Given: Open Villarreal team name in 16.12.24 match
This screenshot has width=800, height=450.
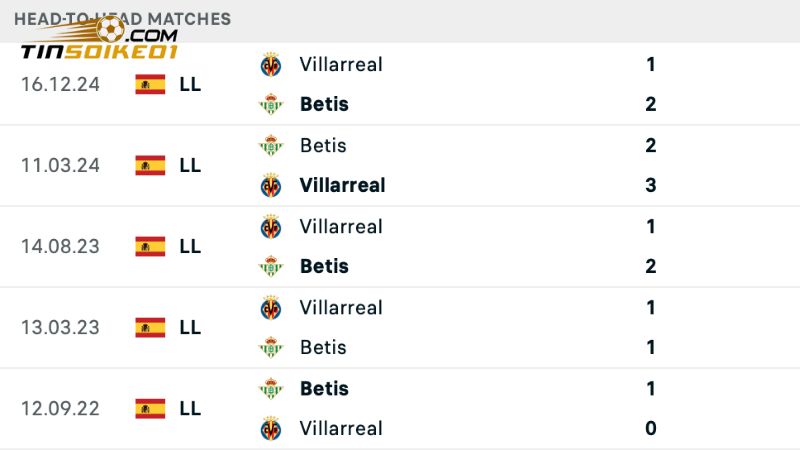Looking at the screenshot, I should pyautogui.click(x=341, y=65).
